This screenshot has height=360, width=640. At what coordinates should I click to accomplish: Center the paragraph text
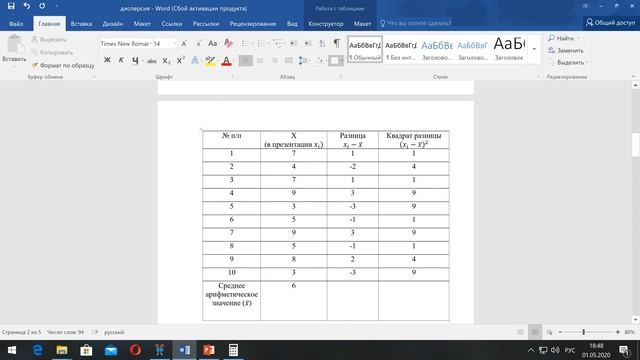click(x=260, y=61)
